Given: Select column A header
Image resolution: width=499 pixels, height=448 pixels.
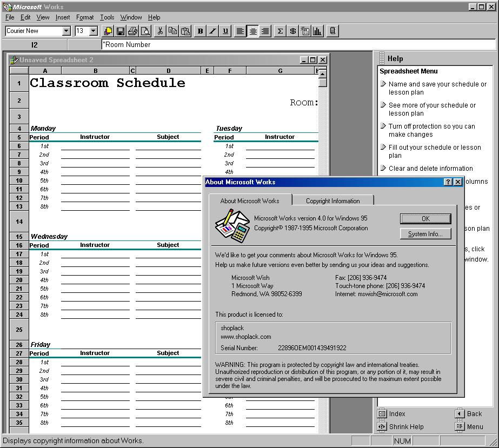Looking at the screenshot, I should (45, 71).
